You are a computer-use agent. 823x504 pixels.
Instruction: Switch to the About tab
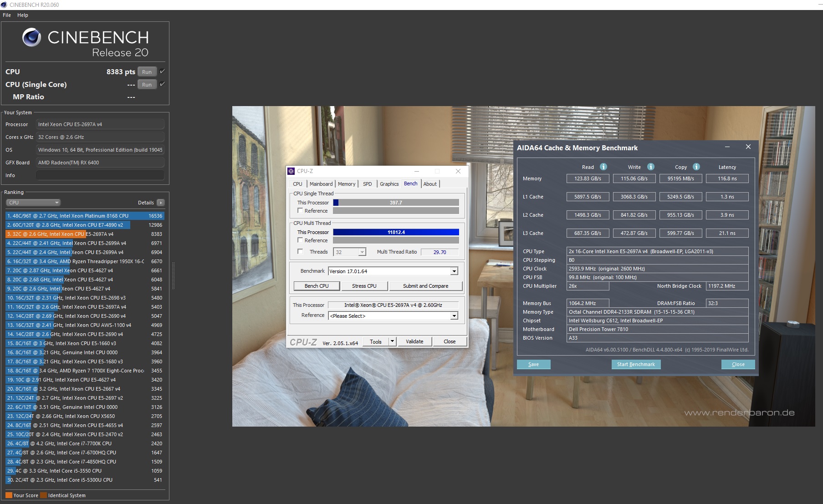[430, 184]
